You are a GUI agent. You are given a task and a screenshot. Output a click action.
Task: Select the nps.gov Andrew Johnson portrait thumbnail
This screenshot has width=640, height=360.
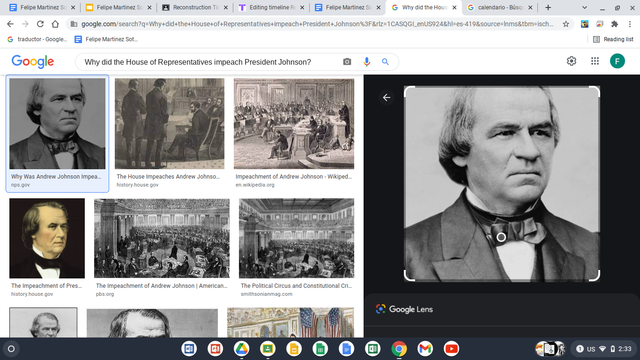[57, 124]
